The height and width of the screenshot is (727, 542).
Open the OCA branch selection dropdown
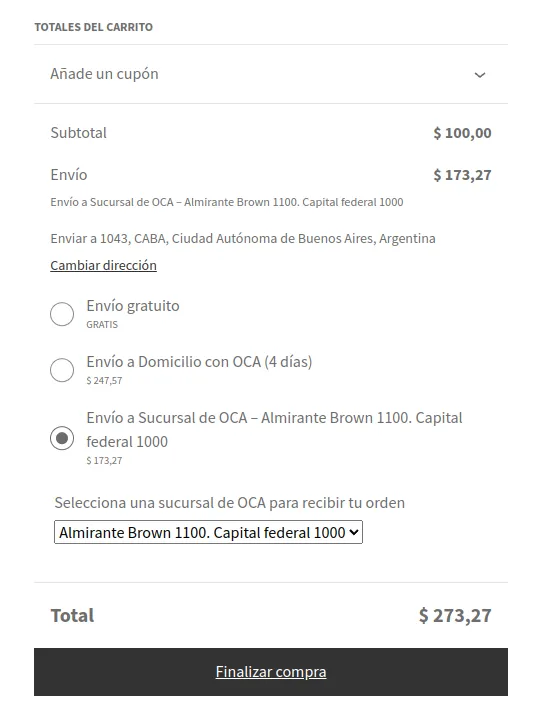[x=208, y=532]
